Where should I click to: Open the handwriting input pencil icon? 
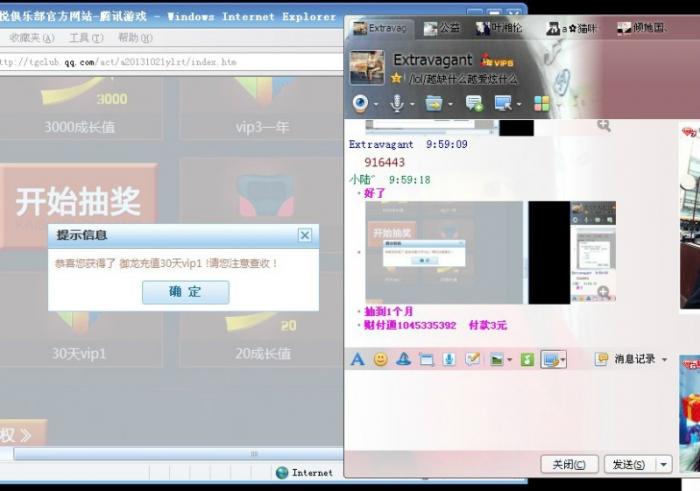pyautogui.click(x=472, y=359)
